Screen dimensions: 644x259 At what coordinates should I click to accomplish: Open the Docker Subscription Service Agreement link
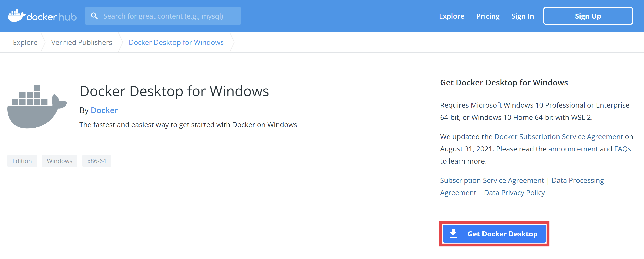tap(559, 137)
